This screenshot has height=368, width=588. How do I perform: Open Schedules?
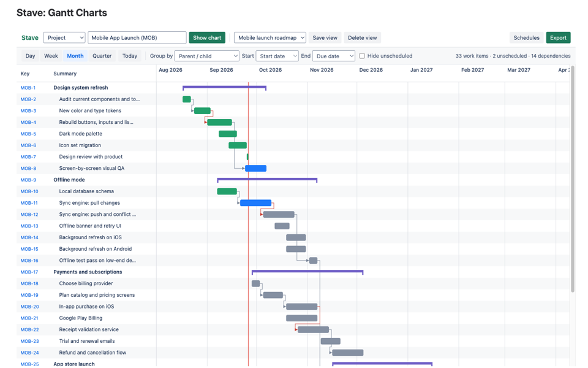point(527,37)
